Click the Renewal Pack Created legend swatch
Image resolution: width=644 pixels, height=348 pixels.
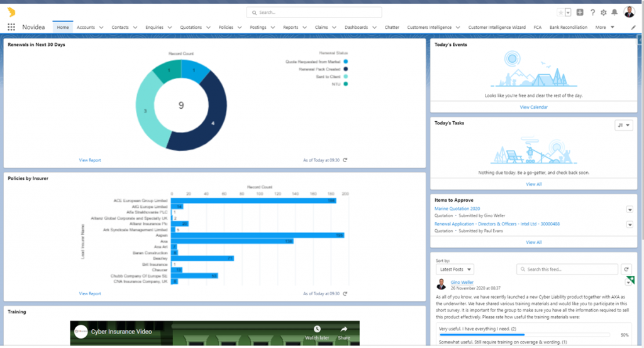(x=345, y=69)
